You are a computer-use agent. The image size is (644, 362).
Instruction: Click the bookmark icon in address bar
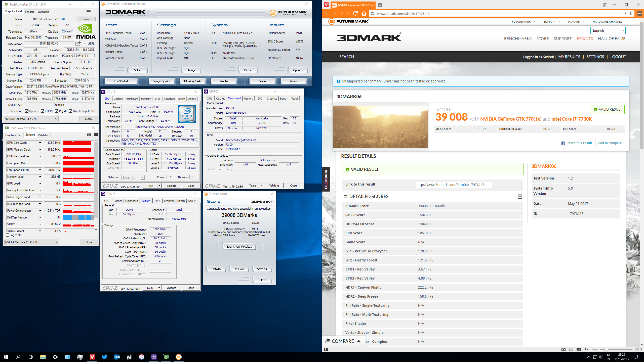(631, 13)
